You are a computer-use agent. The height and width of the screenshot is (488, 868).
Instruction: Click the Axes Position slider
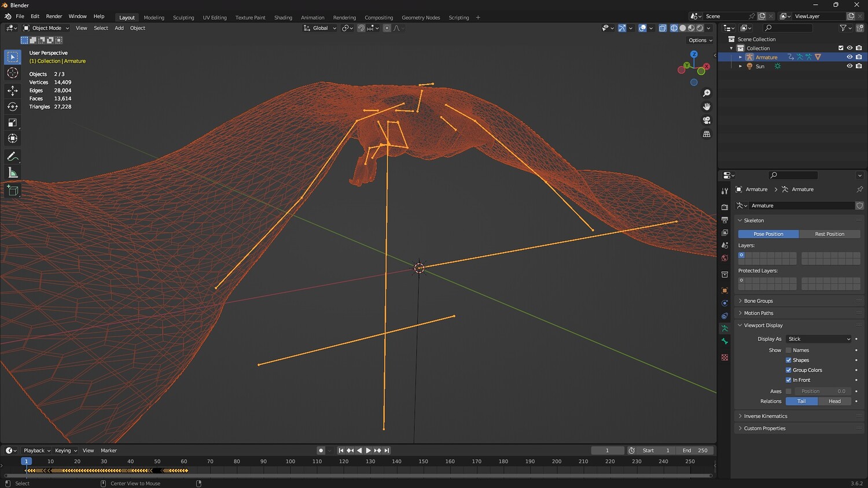(823, 391)
